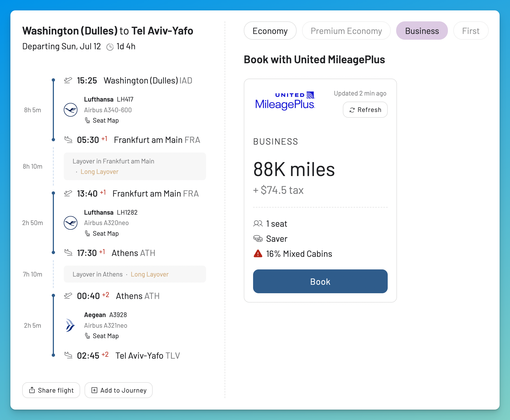This screenshot has width=510, height=420.
Task: Click the 1 seat availability text
Action: tap(277, 224)
